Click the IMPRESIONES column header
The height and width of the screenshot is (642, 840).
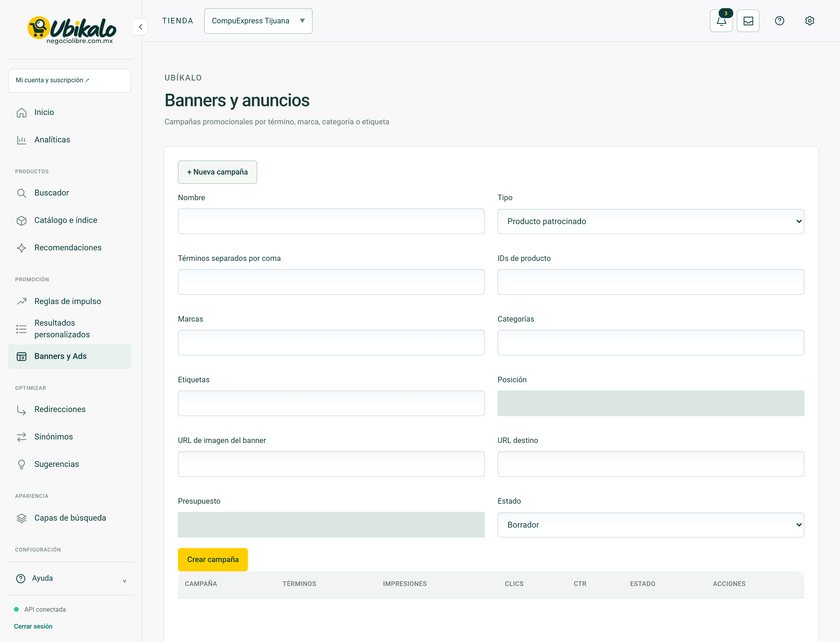coord(405,584)
